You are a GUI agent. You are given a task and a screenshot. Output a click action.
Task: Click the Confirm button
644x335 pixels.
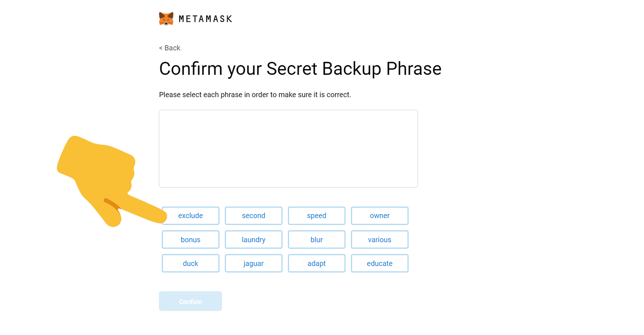pyautogui.click(x=190, y=301)
